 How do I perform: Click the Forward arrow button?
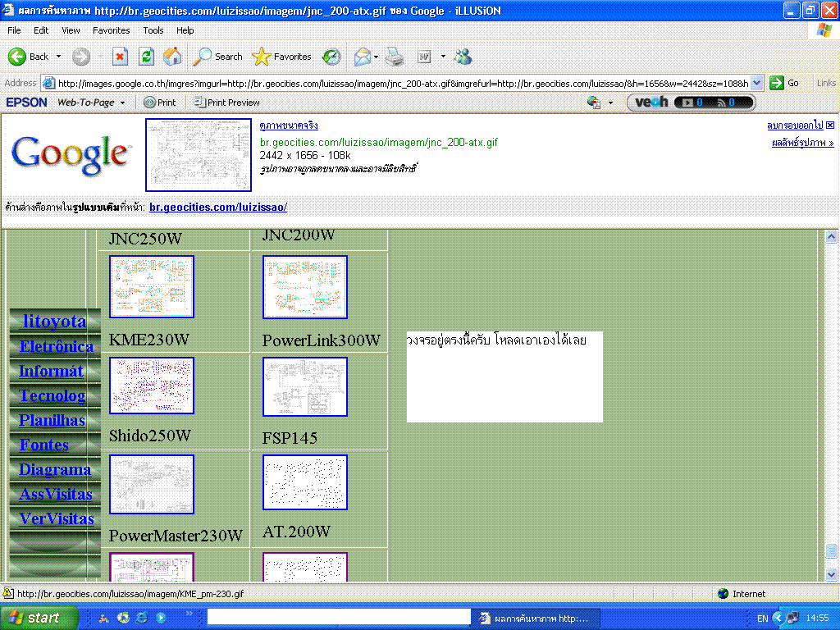[81, 57]
